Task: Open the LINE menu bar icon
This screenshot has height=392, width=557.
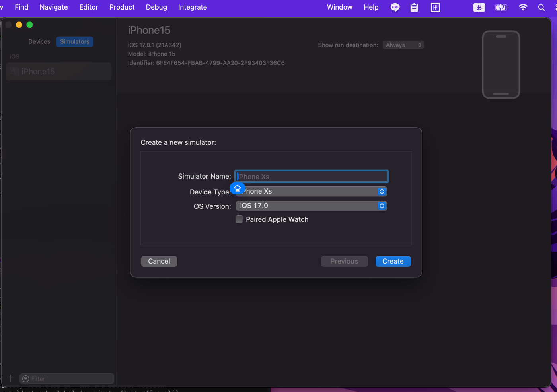Action: click(395, 7)
